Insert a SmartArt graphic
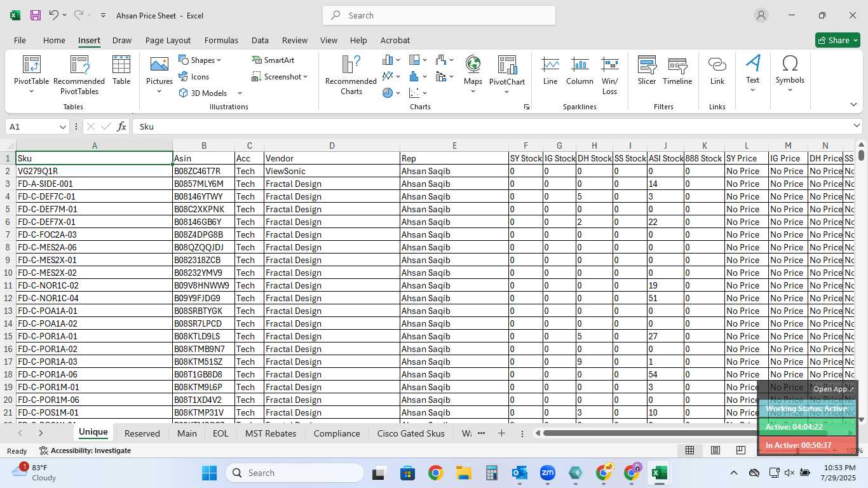Viewport: 868px width, 488px height. point(273,60)
